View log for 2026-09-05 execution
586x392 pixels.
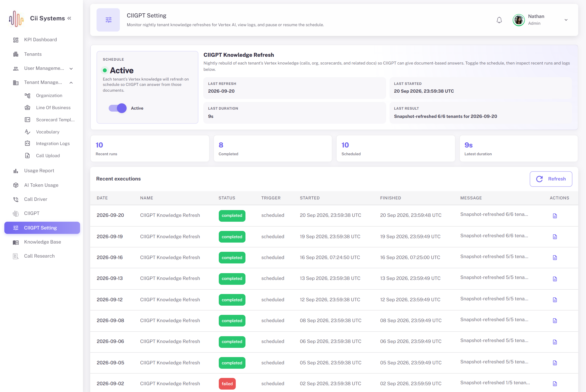coord(555,363)
